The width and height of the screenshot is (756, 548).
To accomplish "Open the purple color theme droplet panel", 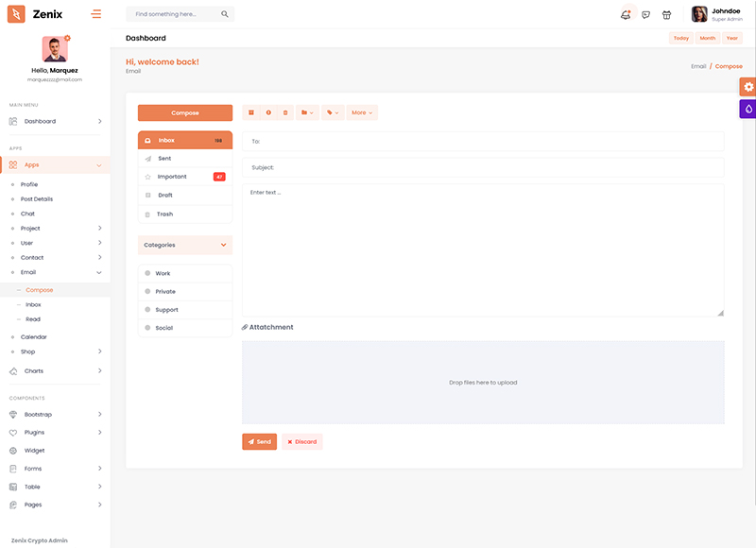I will (747, 110).
